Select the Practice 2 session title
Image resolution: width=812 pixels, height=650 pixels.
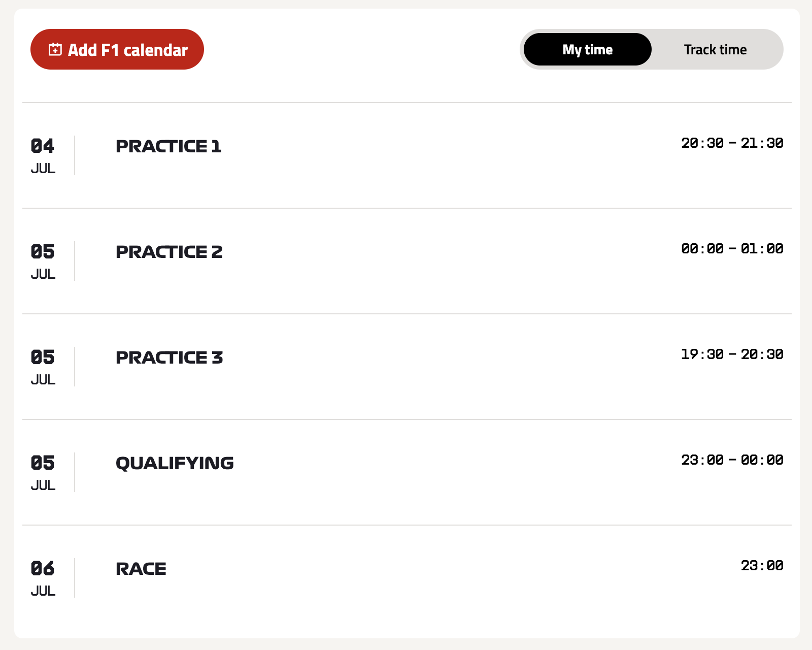tap(169, 252)
